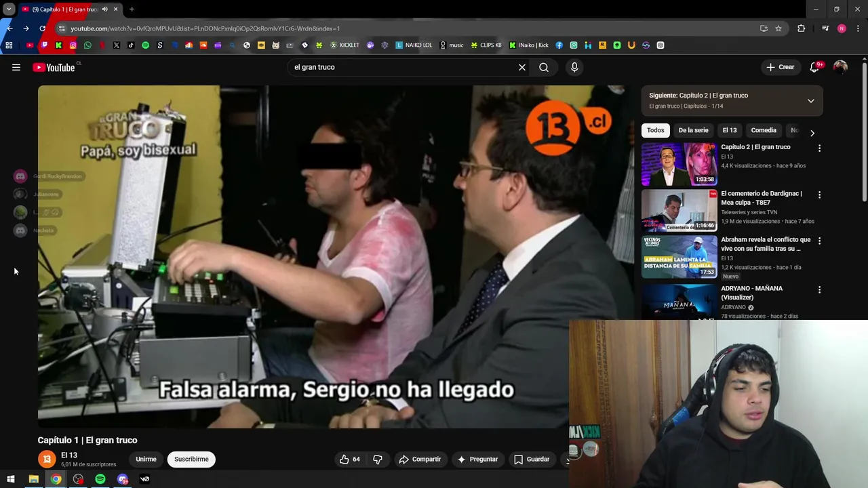The height and width of the screenshot is (488, 868).
Task: Open options menu for Capítulo 2 video
Action: (819, 148)
